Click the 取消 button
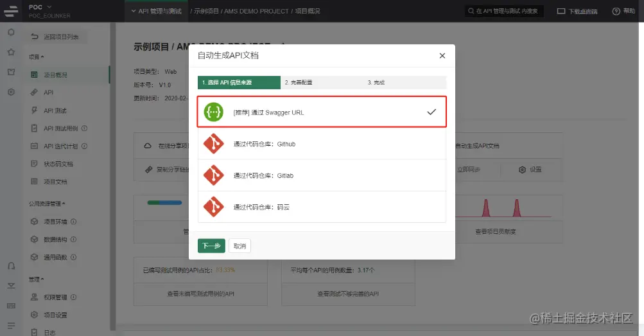 click(x=239, y=245)
